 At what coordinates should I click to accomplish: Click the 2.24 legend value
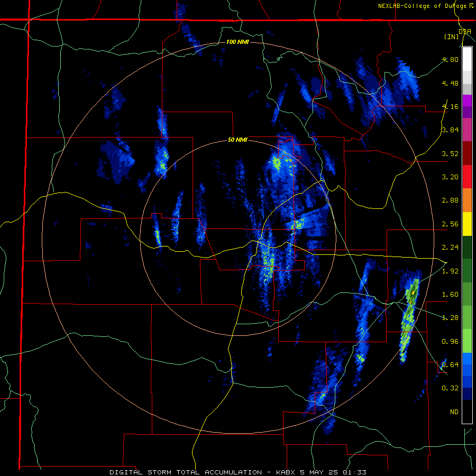[450, 248]
